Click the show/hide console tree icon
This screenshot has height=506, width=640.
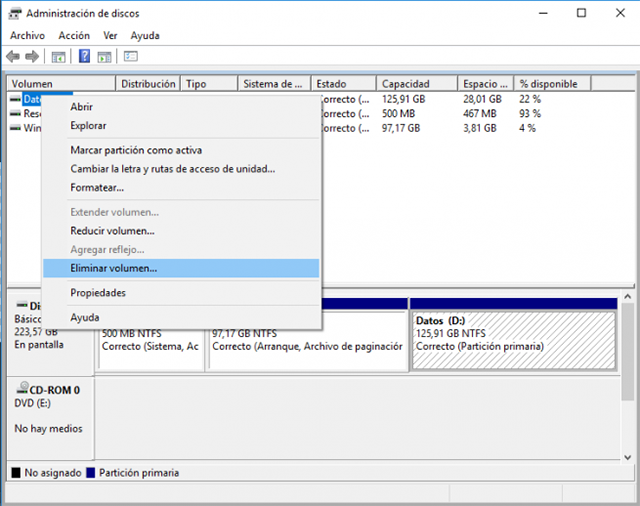58,57
